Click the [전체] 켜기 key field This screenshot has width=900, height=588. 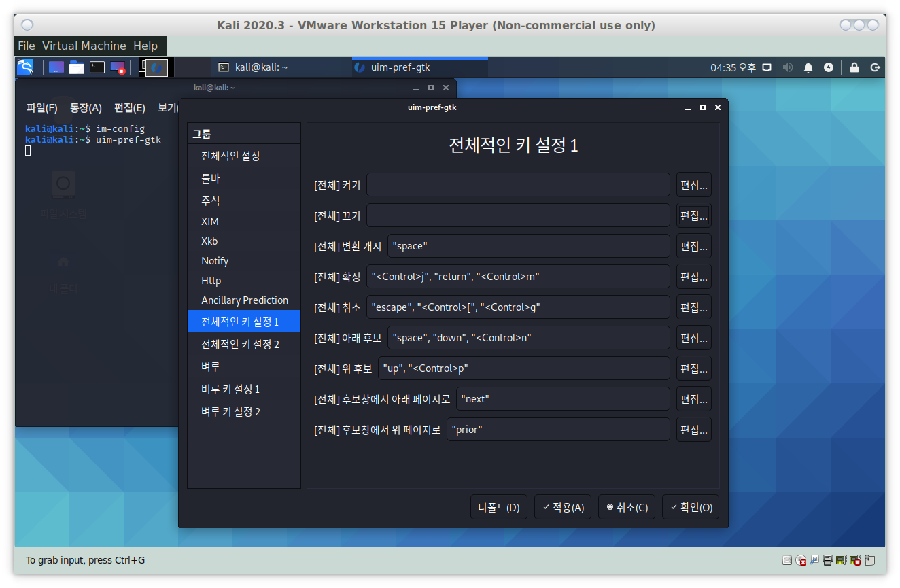coord(518,185)
